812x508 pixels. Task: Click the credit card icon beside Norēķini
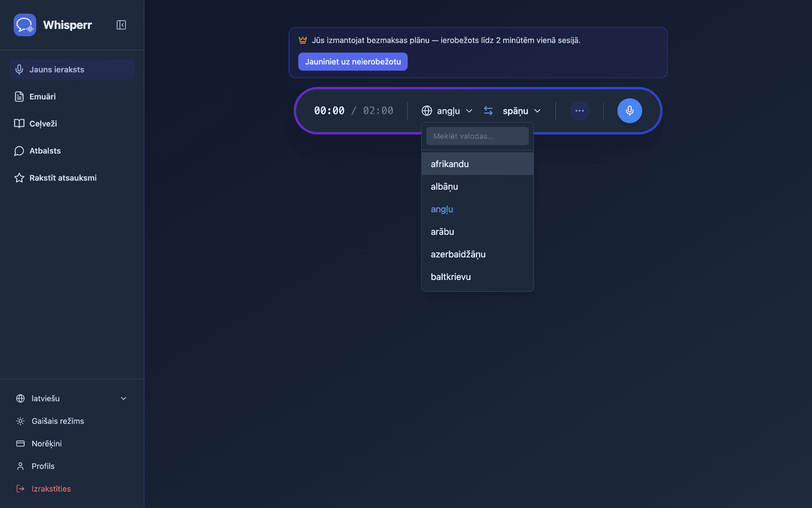coord(20,443)
